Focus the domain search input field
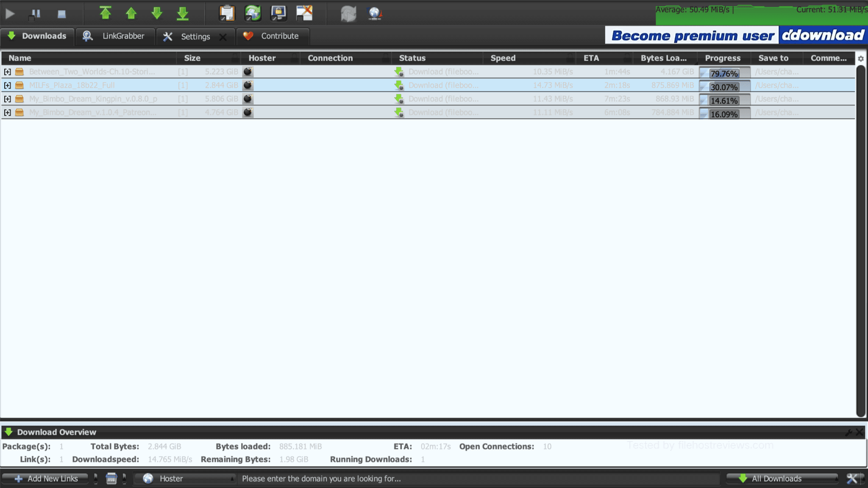This screenshot has height=488, width=868. (479, 479)
